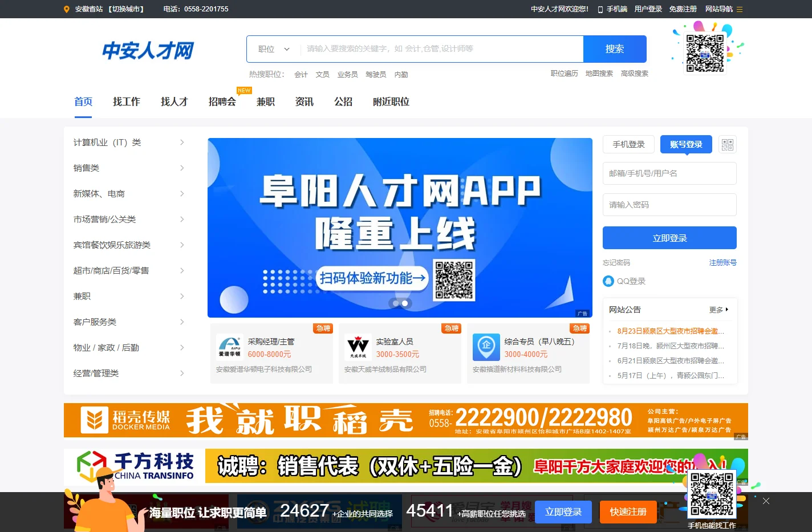Click the 注册账号 link
The height and width of the screenshot is (532, 812).
(x=723, y=263)
